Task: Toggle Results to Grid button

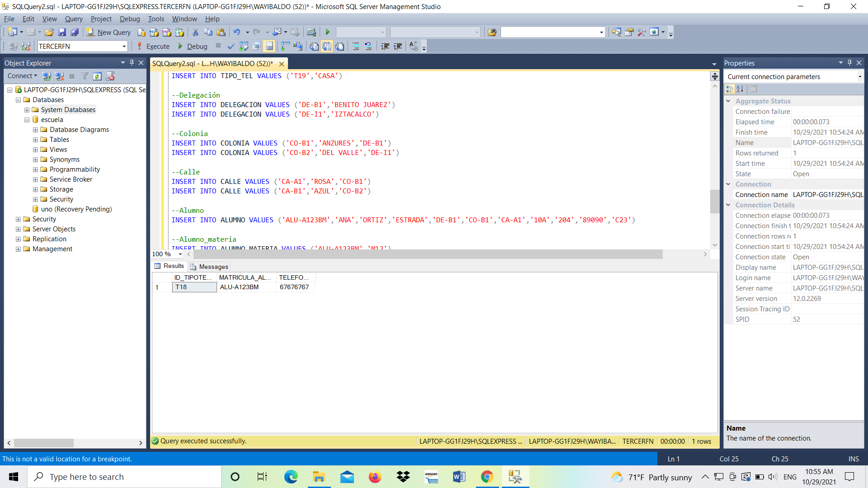Action: tap(327, 46)
